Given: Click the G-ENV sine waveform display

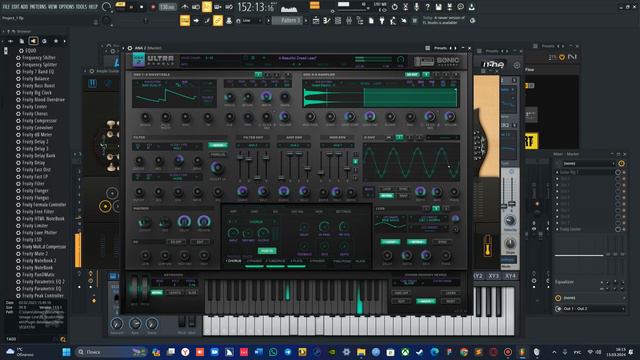Looking at the screenshot, I should [x=411, y=163].
